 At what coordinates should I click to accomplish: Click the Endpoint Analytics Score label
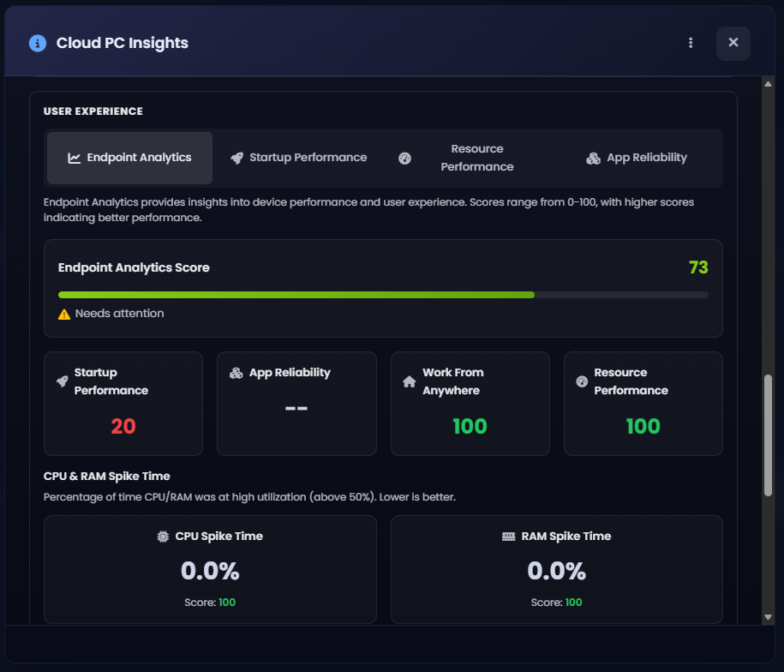pyautogui.click(x=134, y=267)
